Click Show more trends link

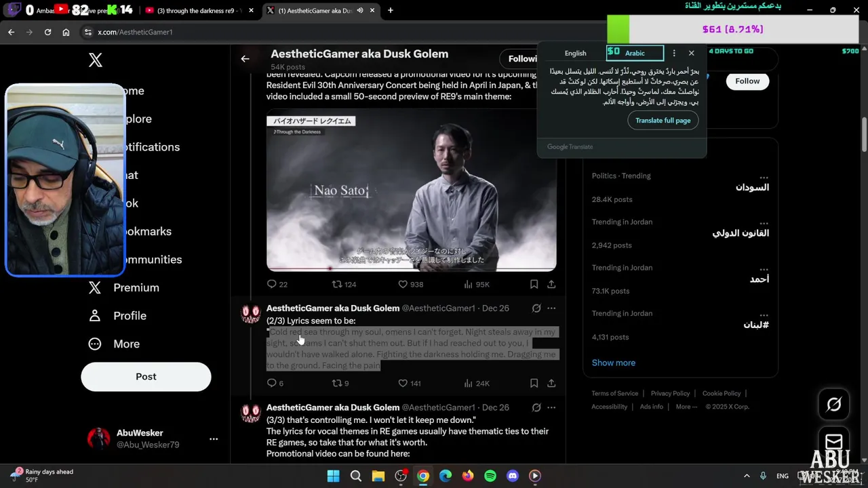coord(614,363)
